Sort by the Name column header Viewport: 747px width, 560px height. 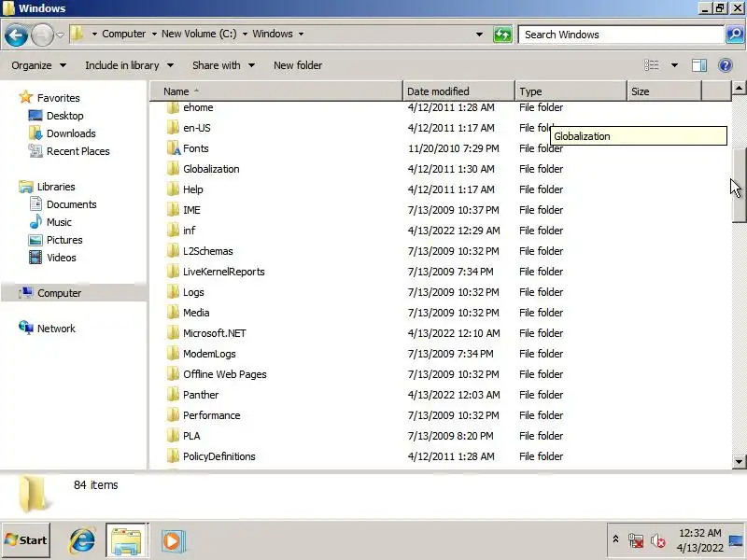click(276, 91)
